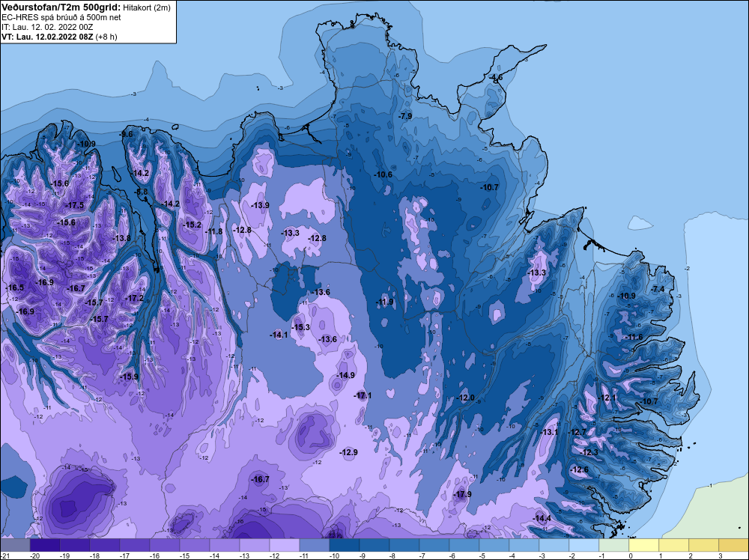Click the 'VT: Lau. 12.02.2022 08Z' valid time
Screen dimensions: 749x560
click(x=47, y=36)
